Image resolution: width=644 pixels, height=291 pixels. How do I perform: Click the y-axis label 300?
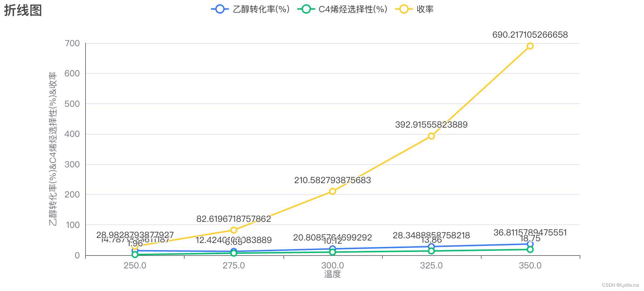pyautogui.click(x=72, y=164)
